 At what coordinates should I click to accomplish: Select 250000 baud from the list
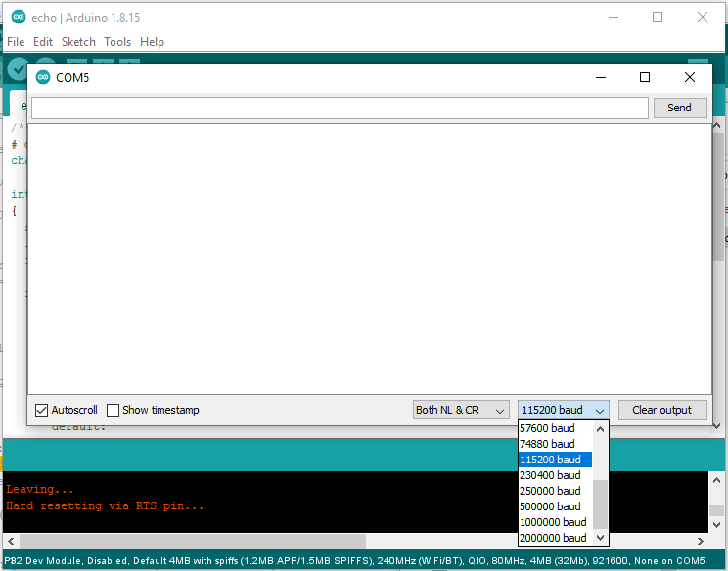tap(555, 491)
